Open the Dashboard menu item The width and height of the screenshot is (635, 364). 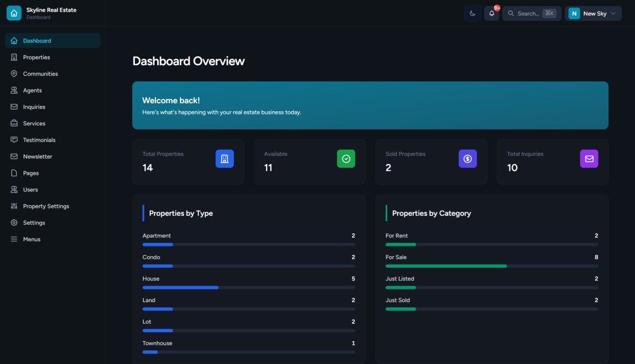(53, 41)
